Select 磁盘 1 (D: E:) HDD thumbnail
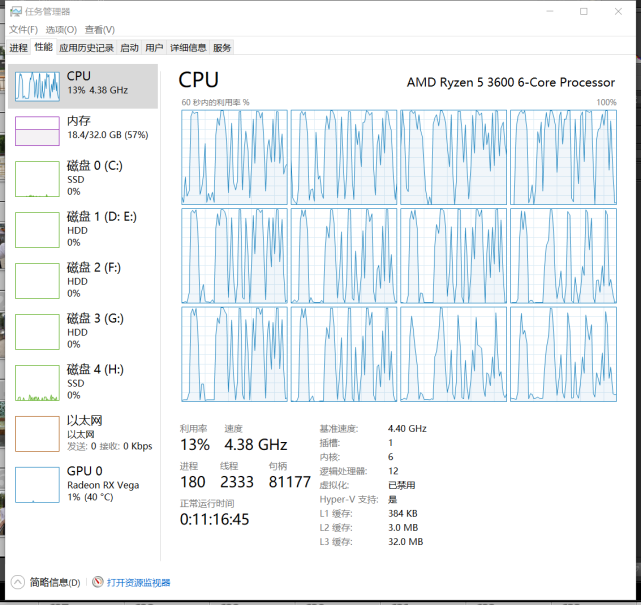Screen dimensions: 641x605 (37, 230)
